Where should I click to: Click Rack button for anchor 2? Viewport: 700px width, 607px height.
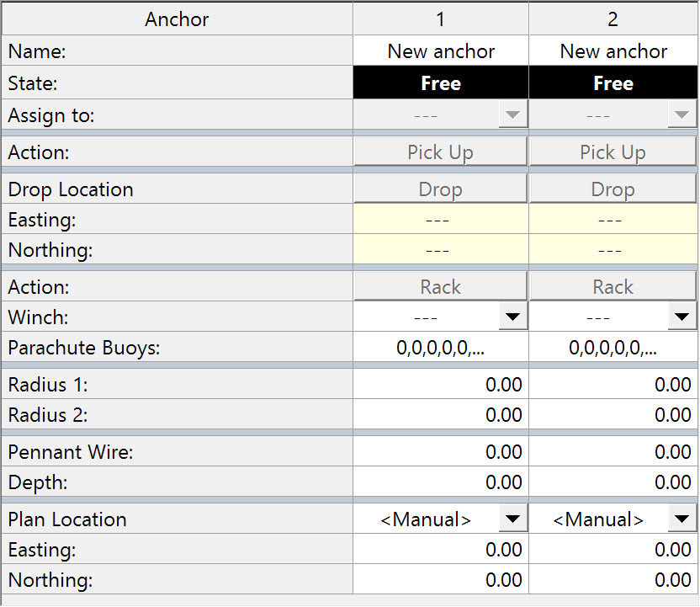pos(612,287)
